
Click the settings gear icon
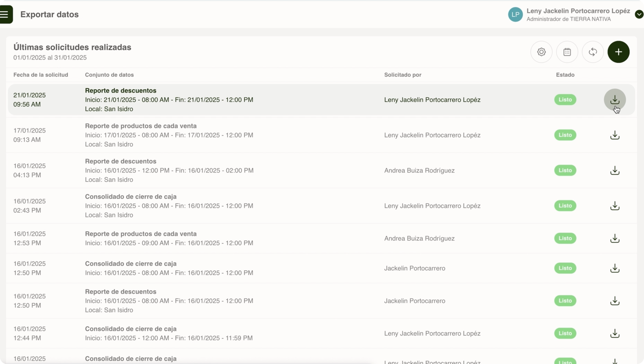click(541, 52)
